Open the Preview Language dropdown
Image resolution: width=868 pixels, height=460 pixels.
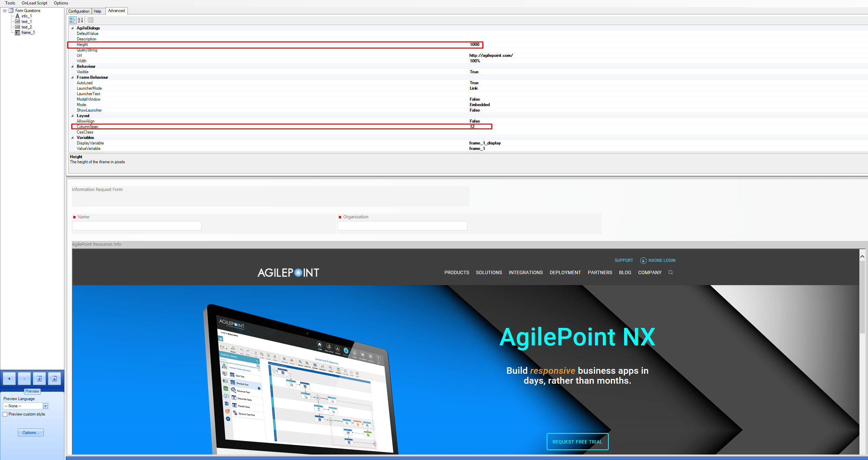click(x=45, y=406)
